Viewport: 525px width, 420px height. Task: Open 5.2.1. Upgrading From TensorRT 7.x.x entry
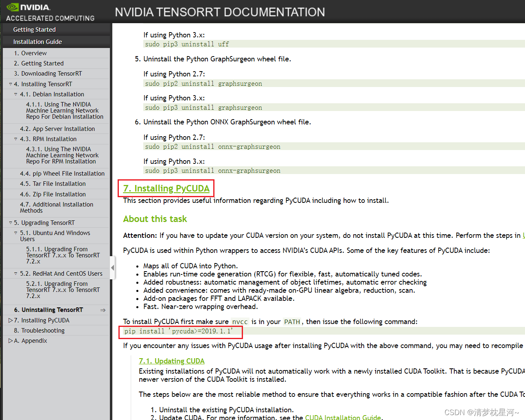pos(63,290)
